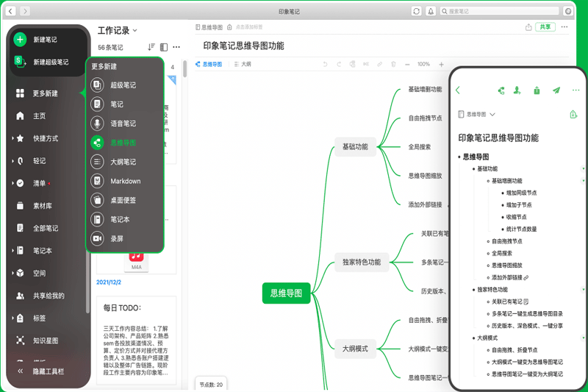Click the green 新建笔记 plus icon
Viewport: 588px width, 392px height.
click(x=20, y=40)
